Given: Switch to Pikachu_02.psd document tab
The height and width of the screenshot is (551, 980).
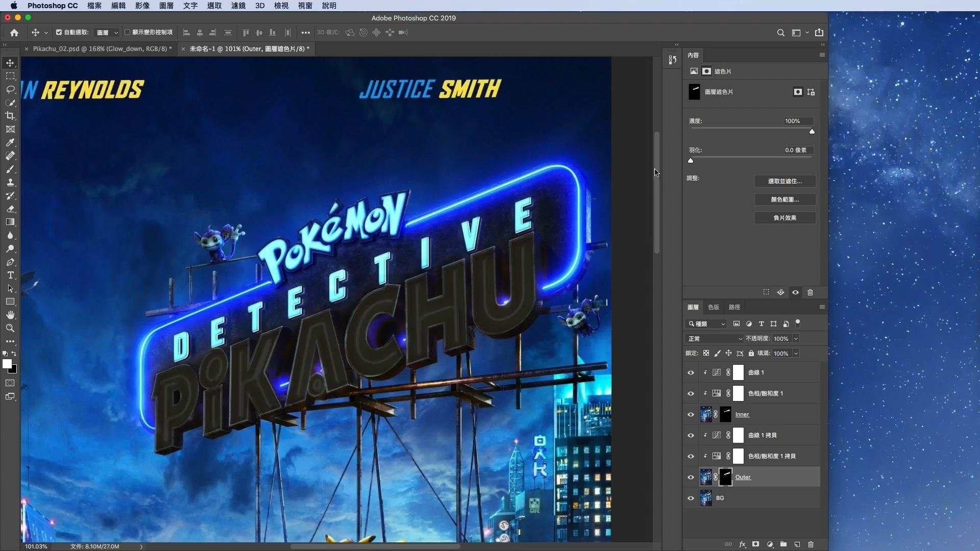Looking at the screenshot, I should click(x=102, y=49).
